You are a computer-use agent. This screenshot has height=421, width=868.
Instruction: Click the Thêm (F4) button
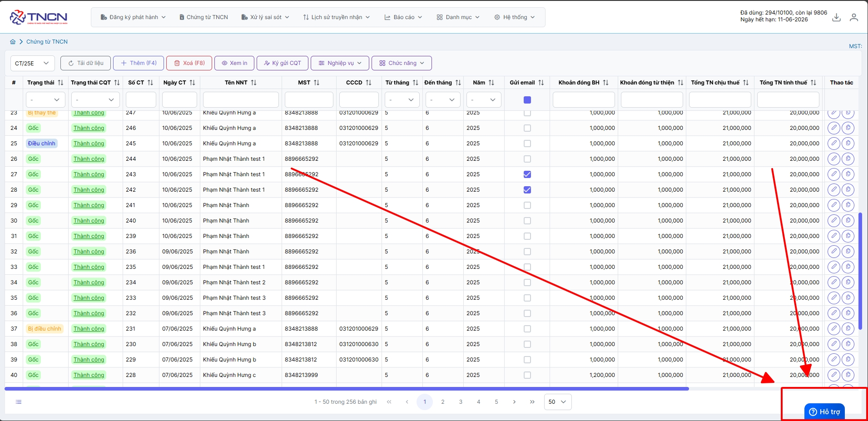[x=139, y=63]
